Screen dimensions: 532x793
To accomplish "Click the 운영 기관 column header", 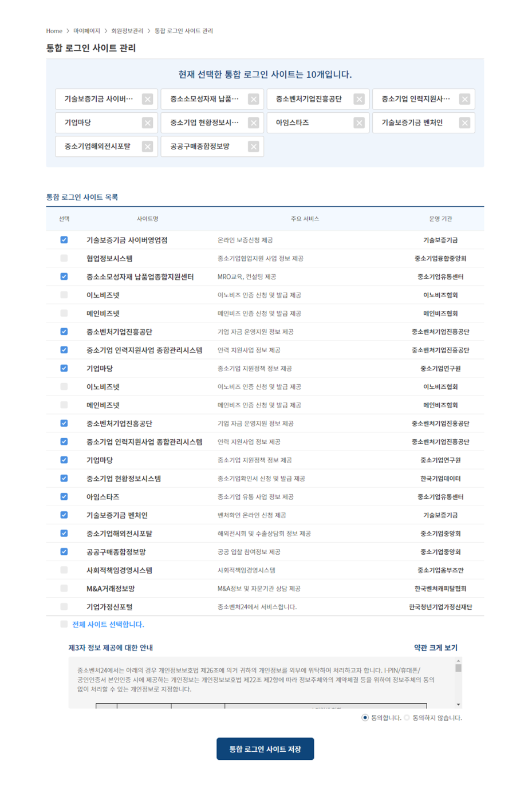I will click(x=440, y=219).
